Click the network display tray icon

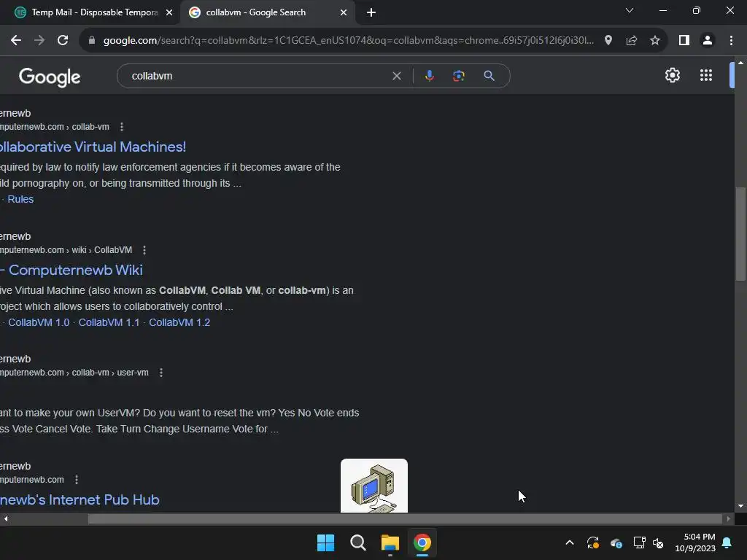pyautogui.click(x=639, y=542)
